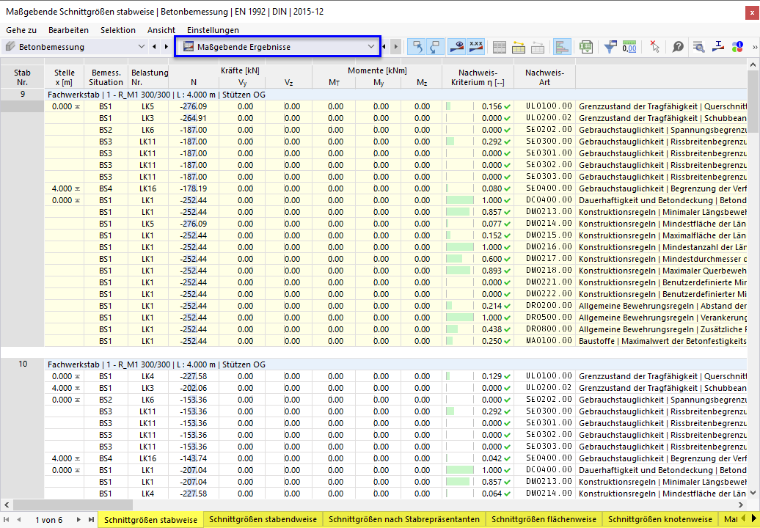
Task: Open the Einstellungen menu
Action: tap(213, 30)
